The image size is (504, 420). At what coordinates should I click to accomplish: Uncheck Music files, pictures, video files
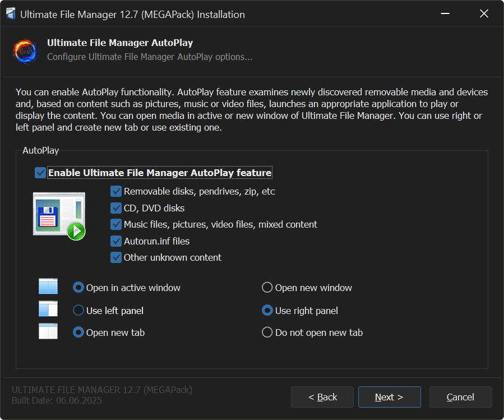[116, 224]
